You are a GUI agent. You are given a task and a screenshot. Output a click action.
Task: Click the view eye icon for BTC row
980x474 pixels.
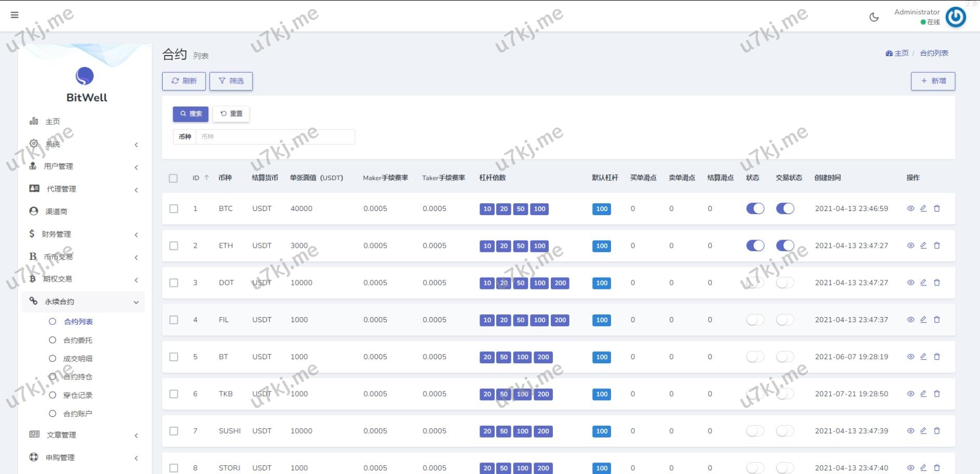tap(910, 208)
